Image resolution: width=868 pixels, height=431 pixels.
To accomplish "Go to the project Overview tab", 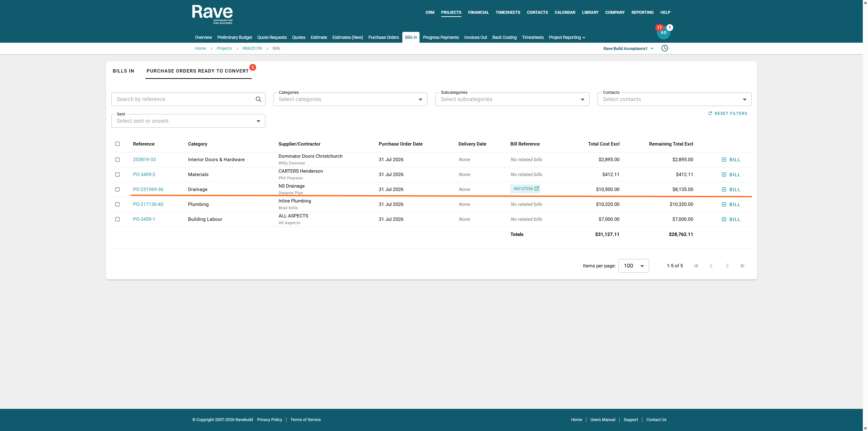I will (203, 38).
